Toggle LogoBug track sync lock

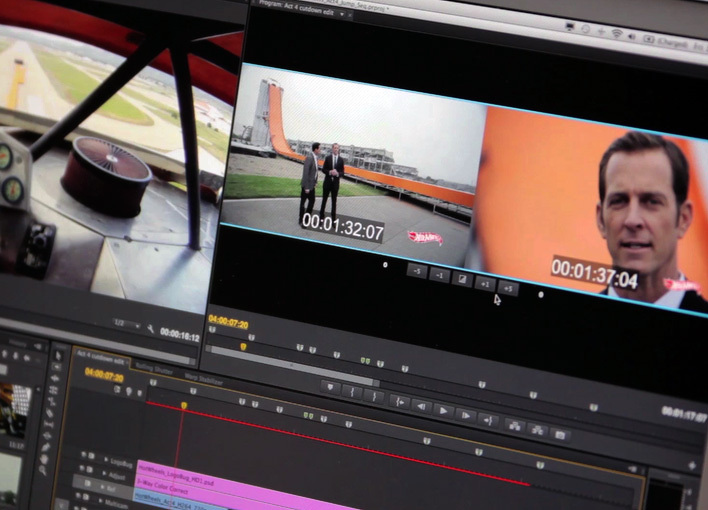click(92, 456)
